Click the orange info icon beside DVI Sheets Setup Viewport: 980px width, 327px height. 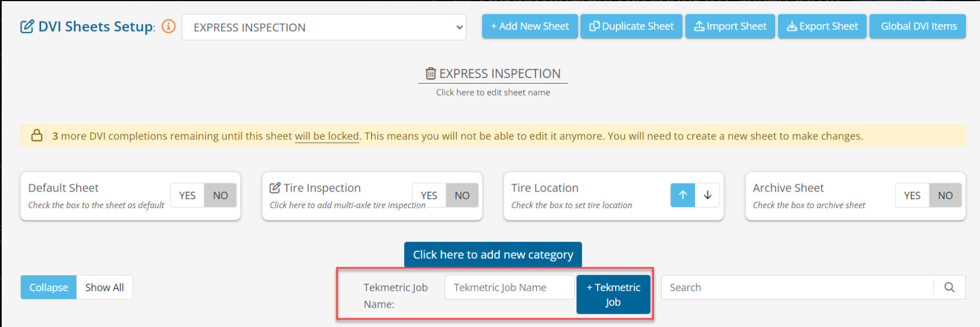tap(168, 26)
